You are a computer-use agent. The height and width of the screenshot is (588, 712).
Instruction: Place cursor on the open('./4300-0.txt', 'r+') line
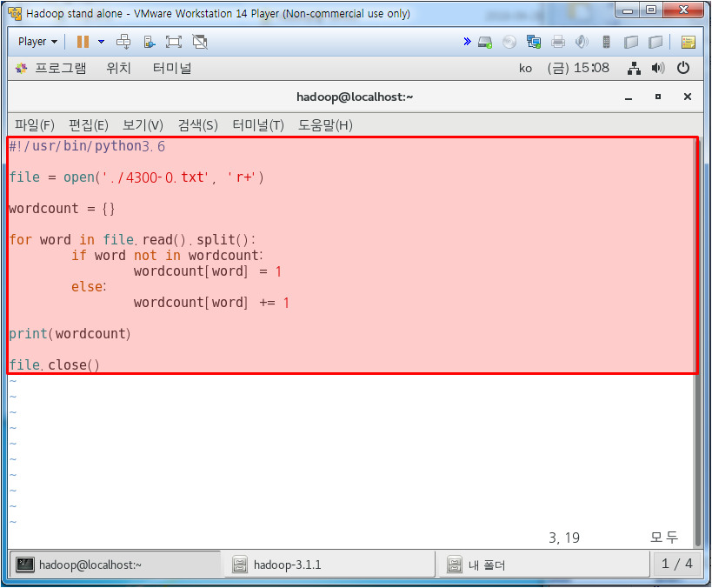[x=136, y=177]
